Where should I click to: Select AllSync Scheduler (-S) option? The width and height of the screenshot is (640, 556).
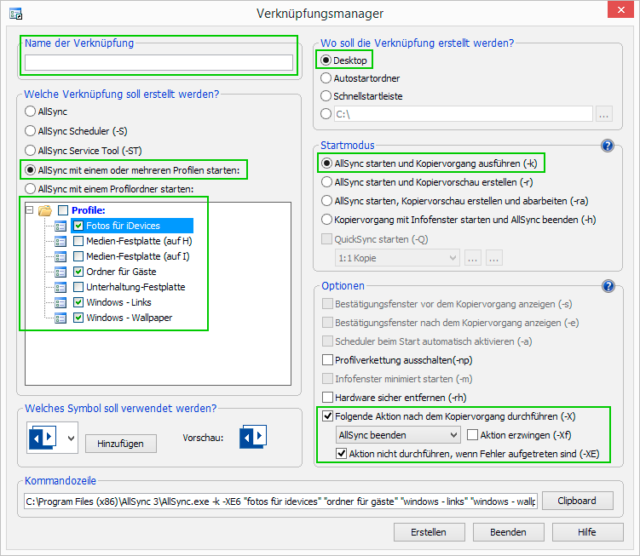coord(30,131)
